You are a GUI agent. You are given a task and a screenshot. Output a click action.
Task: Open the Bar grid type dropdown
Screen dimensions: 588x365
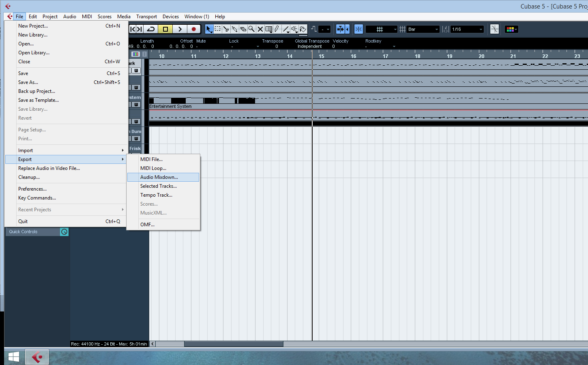coord(423,29)
